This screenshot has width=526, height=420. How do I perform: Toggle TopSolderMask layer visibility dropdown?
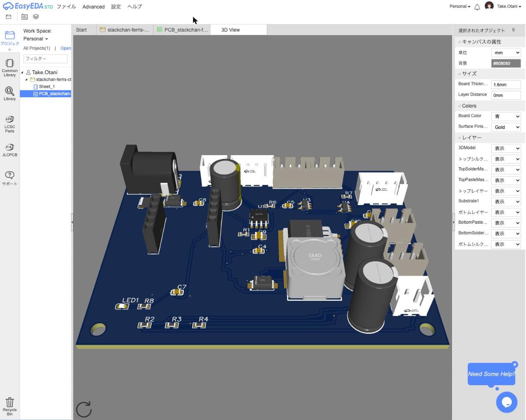coord(506,170)
